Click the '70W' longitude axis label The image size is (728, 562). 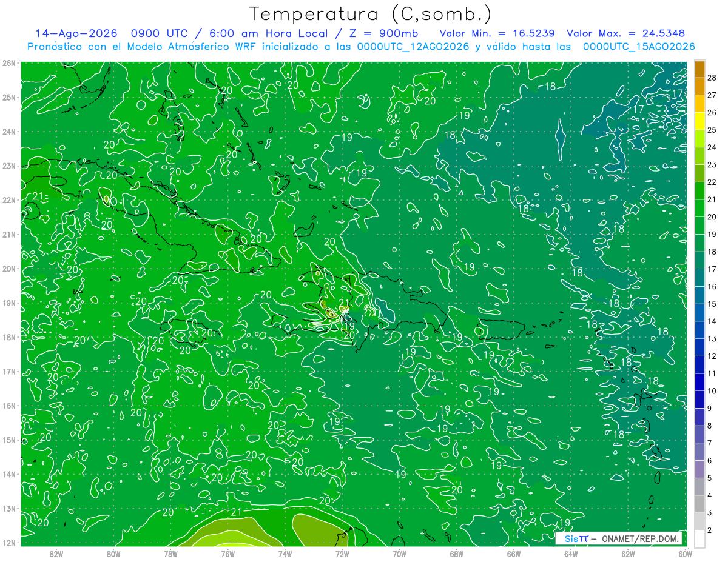pos(399,554)
